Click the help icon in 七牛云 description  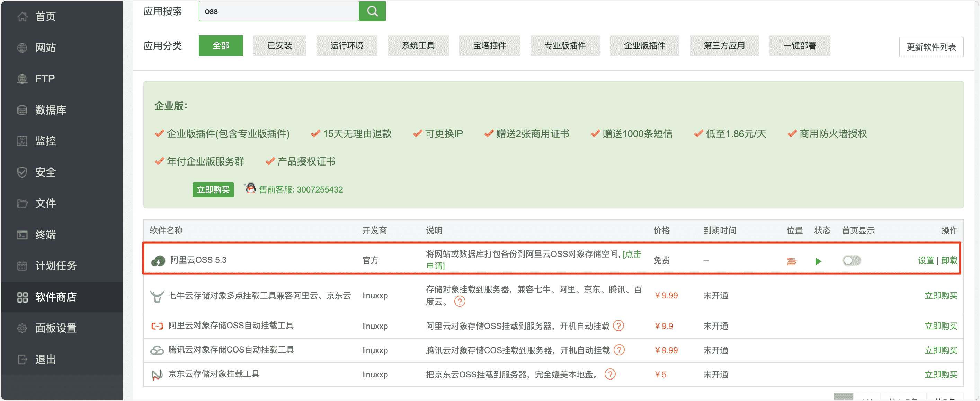[x=460, y=302]
